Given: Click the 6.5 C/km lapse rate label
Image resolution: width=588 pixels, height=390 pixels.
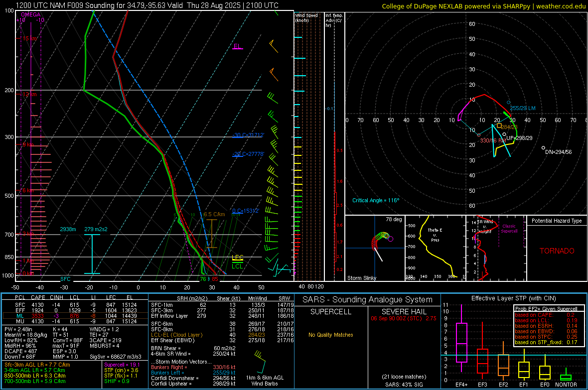Looking at the screenshot, I should (214, 214).
